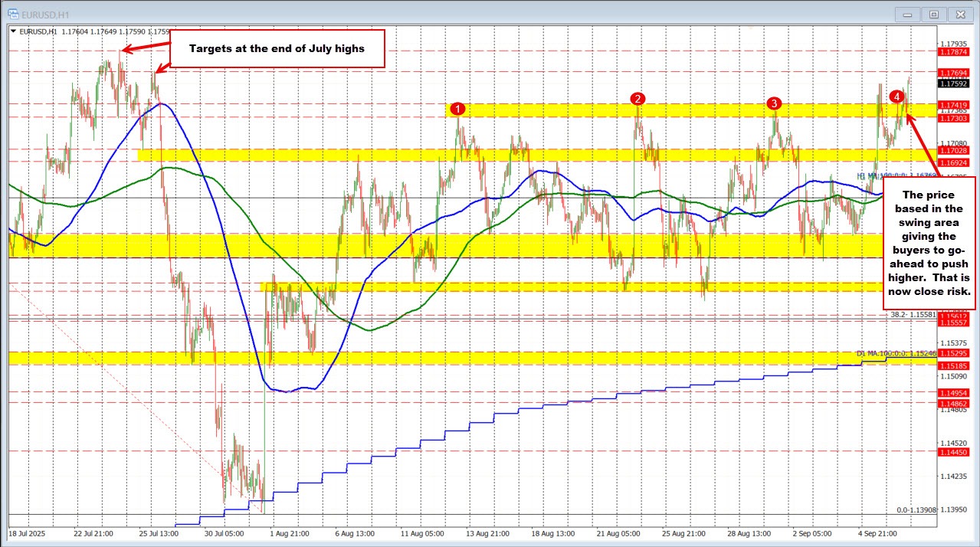
Task: Click the 1.15295 price level label
Action: point(955,353)
